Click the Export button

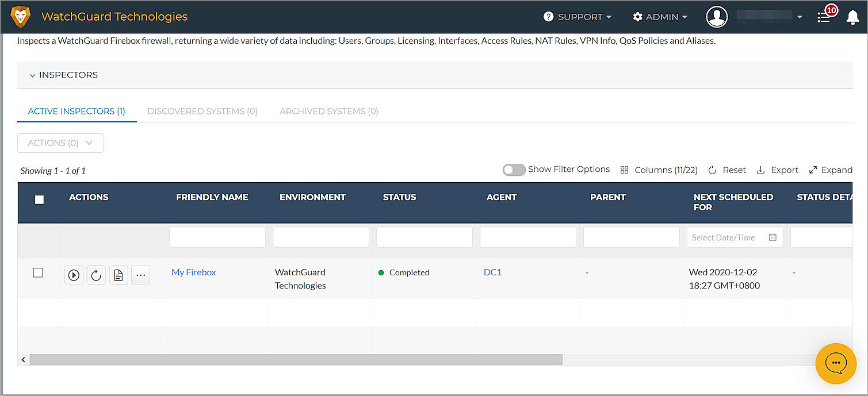pos(778,170)
